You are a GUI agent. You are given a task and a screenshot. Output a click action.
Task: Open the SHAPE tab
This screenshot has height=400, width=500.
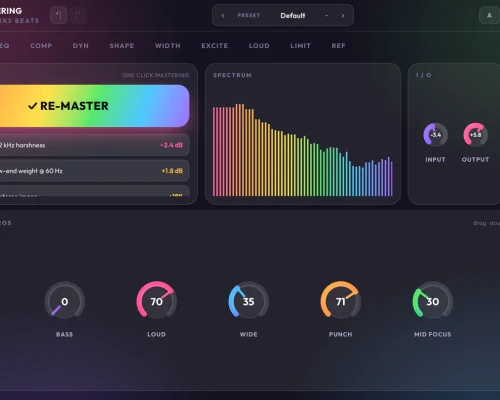[122, 46]
